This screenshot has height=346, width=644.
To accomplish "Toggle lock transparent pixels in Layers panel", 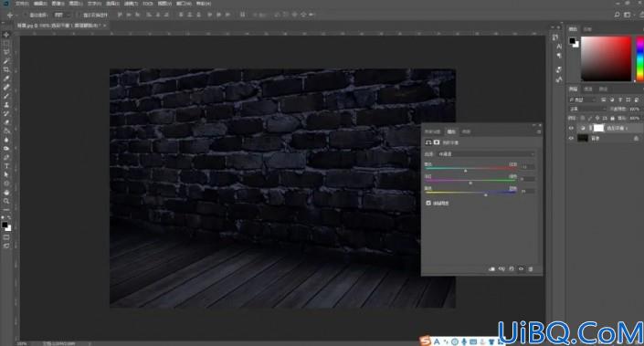I will (583, 118).
